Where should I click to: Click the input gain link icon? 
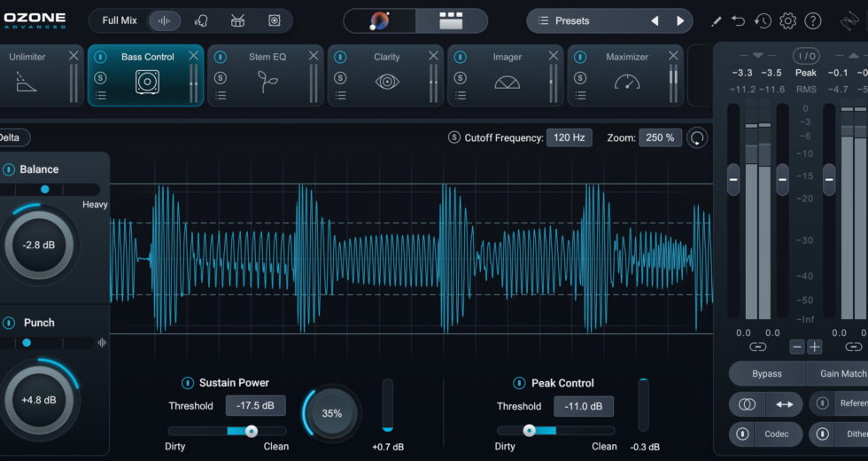758,347
